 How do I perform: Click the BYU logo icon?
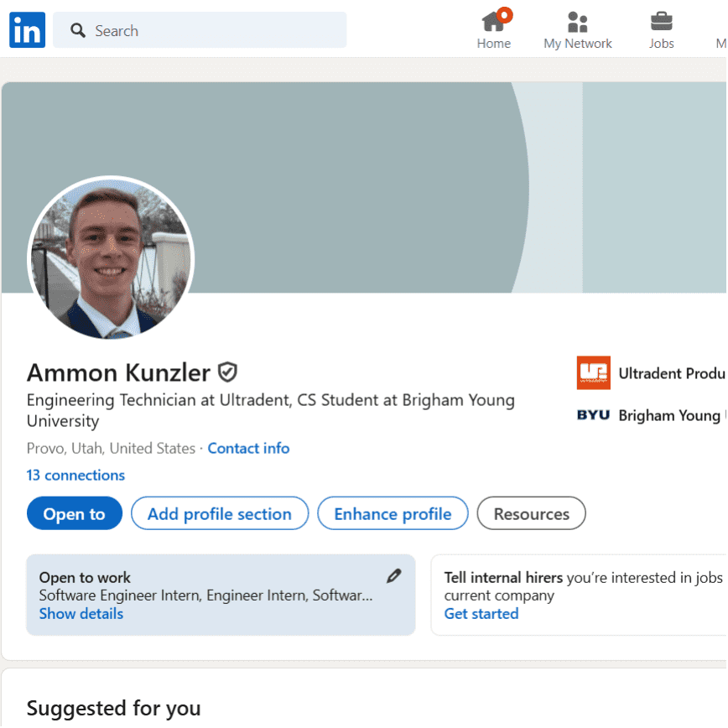(593, 414)
